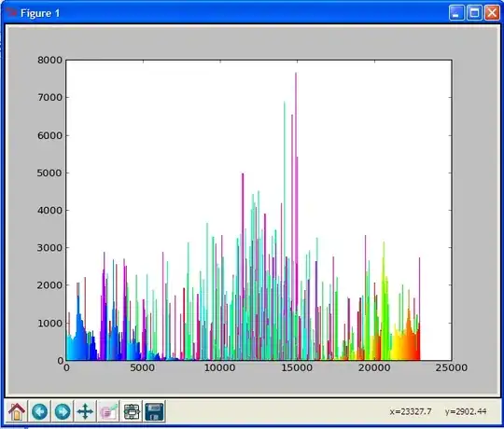Reset the plot with the Home icon
The image size is (504, 429).
[17, 411]
